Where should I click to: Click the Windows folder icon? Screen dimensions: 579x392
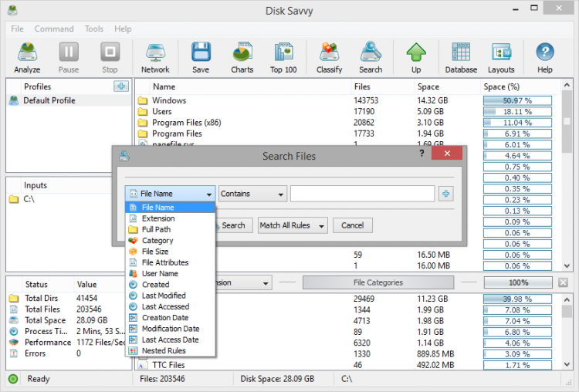coord(143,100)
